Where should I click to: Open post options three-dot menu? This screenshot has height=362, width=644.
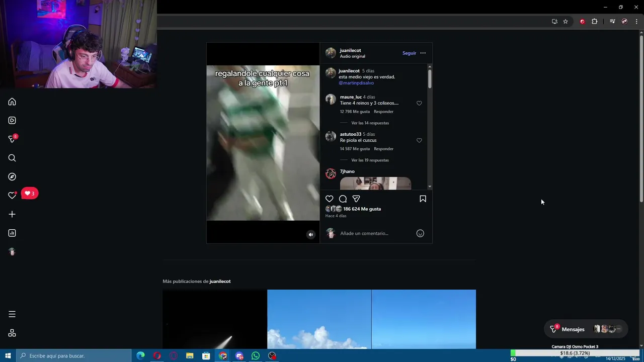coord(423,53)
